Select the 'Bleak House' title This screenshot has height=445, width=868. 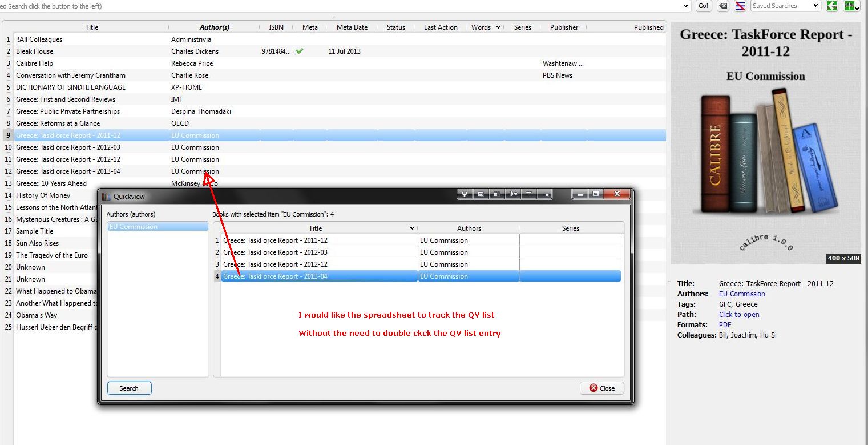[34, 51]
